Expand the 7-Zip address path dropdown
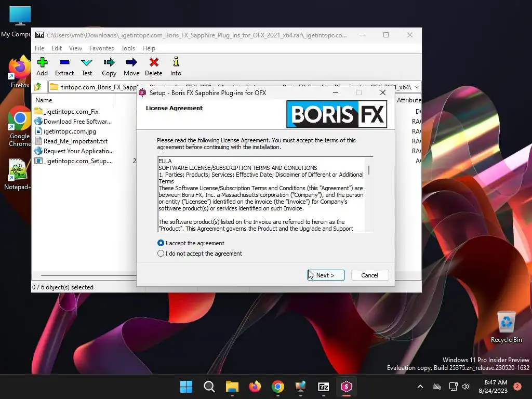The width and height of the screenshot is (532, 399). tap(417, 87)
